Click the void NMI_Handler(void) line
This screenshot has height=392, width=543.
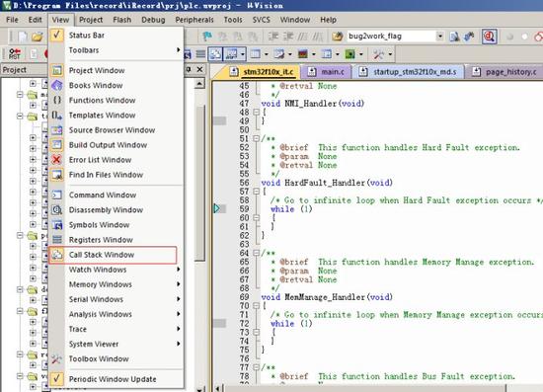tap(313, 104)
